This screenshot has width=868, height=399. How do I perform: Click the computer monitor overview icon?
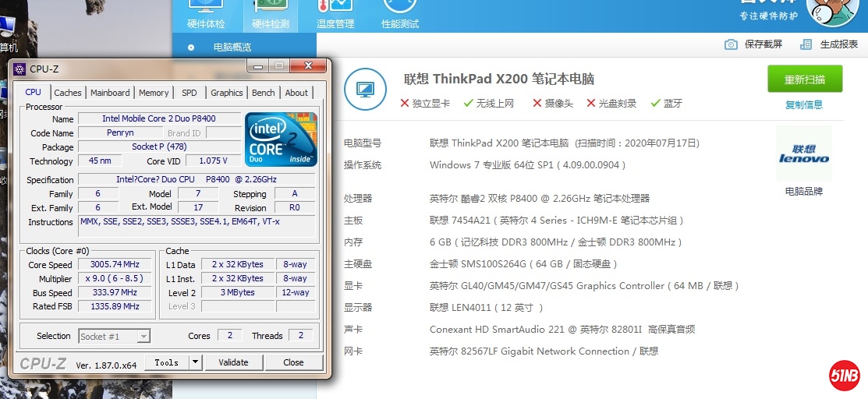point(365,89)
